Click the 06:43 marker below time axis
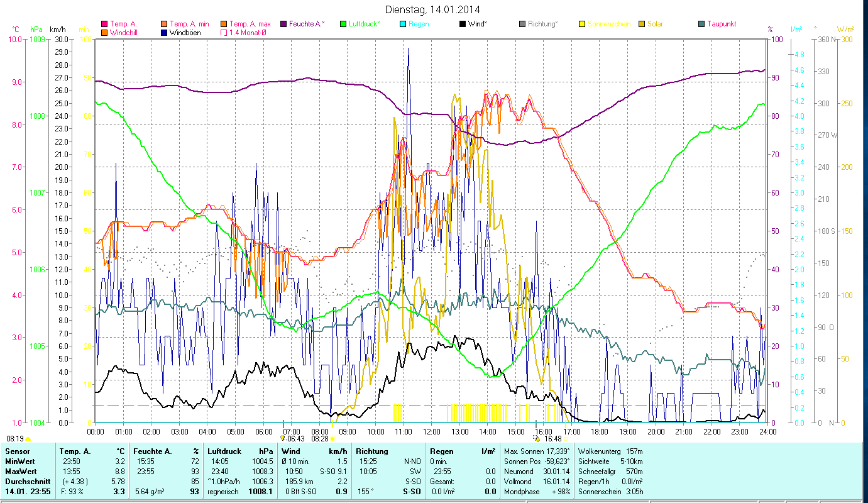Image resolution: width=868 pixels, height=503 pixels. tap(294, 439)
